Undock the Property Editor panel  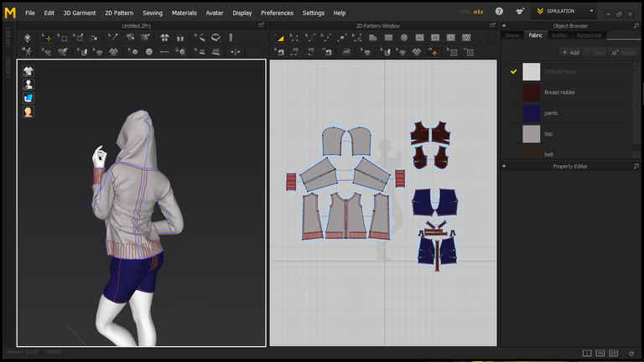(x=636, y=166)
